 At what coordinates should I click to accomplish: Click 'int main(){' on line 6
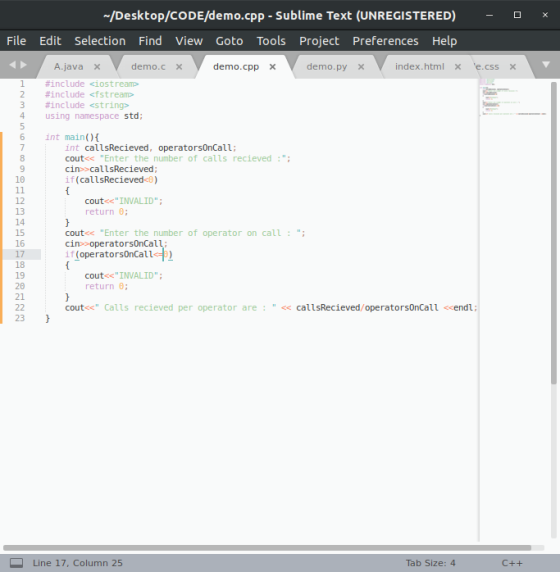point(72,137)
